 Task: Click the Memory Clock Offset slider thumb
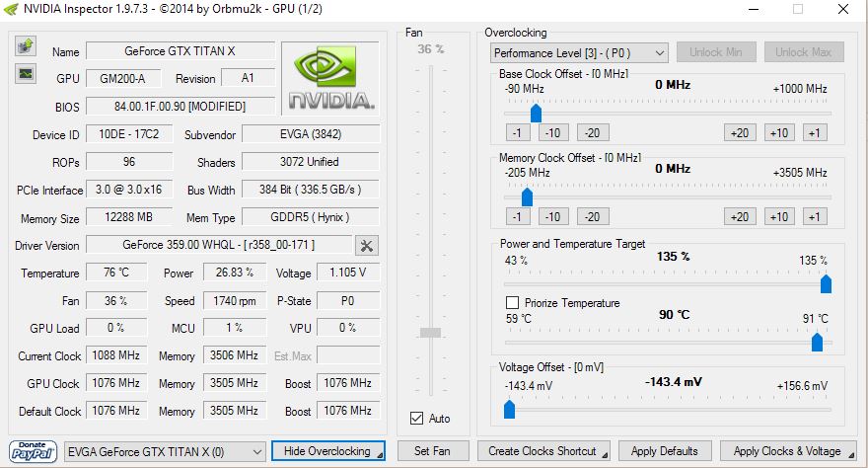(527, 196)
